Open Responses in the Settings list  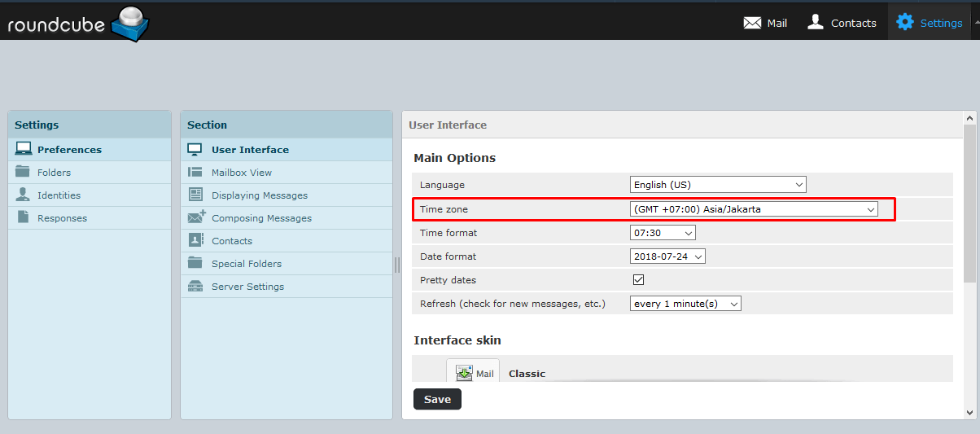click(x=90, y=218)
